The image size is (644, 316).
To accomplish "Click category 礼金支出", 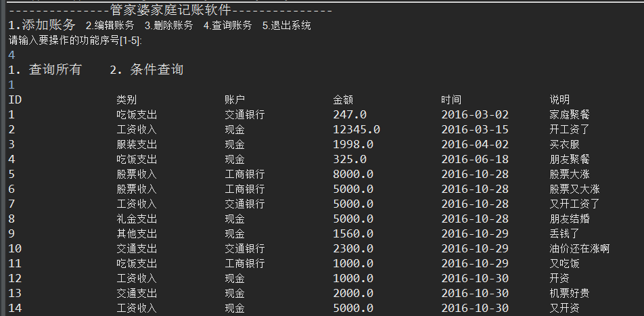I will [x=137, y=219].
